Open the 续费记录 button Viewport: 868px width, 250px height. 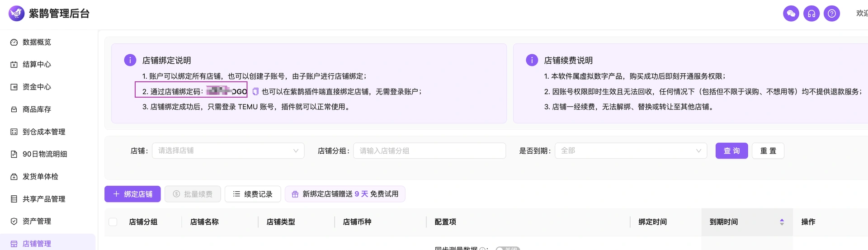pos(253,194)
